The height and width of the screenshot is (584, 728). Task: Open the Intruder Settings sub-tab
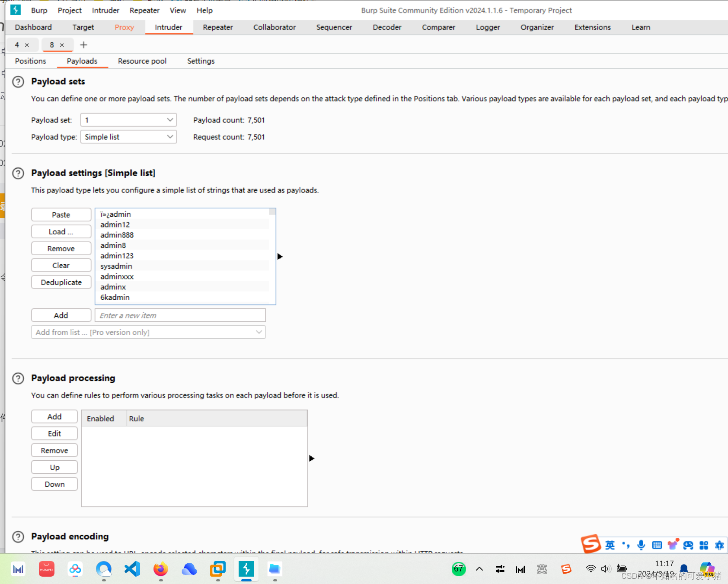(x=201, y=61)
